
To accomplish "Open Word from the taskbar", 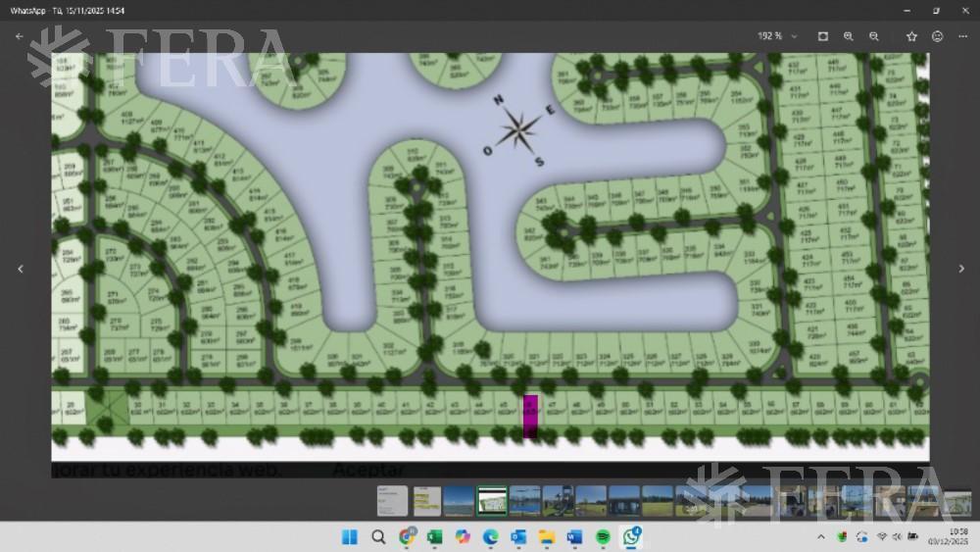I will point(574,537).
